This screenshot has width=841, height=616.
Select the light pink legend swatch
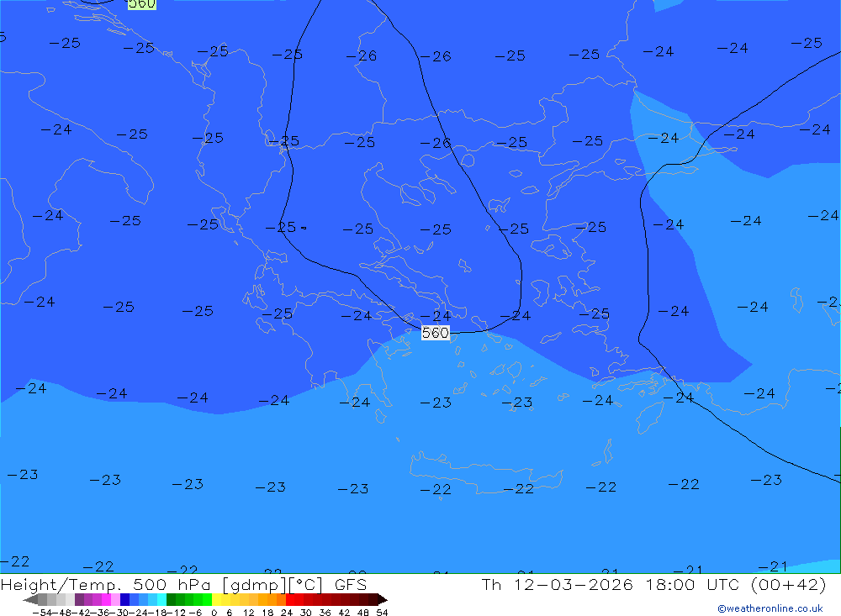116,599
